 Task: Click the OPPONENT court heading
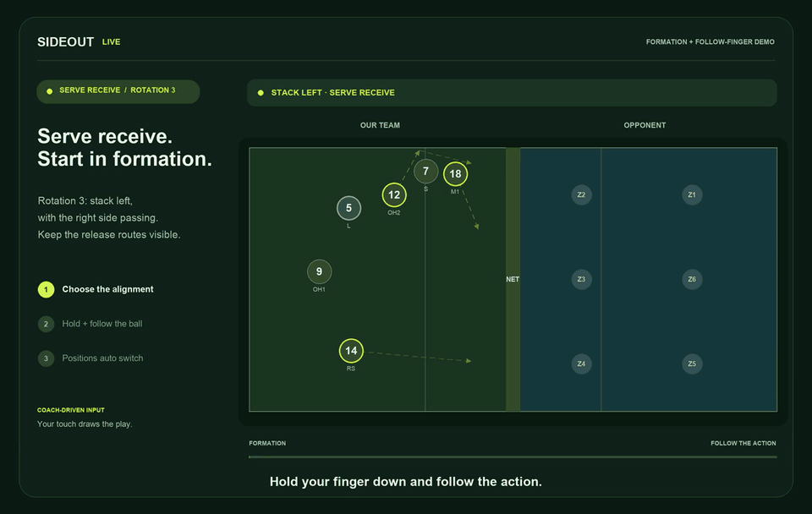click(645, 125)
